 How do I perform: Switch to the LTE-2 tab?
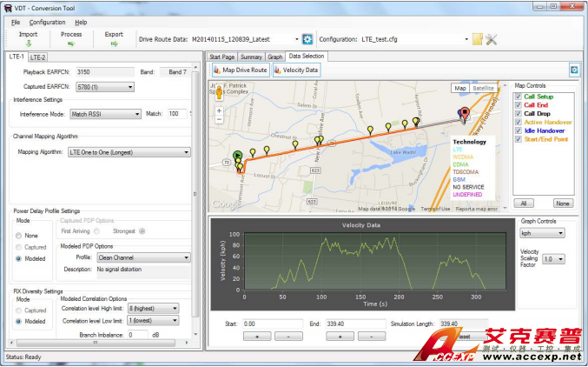coord(38,57)
